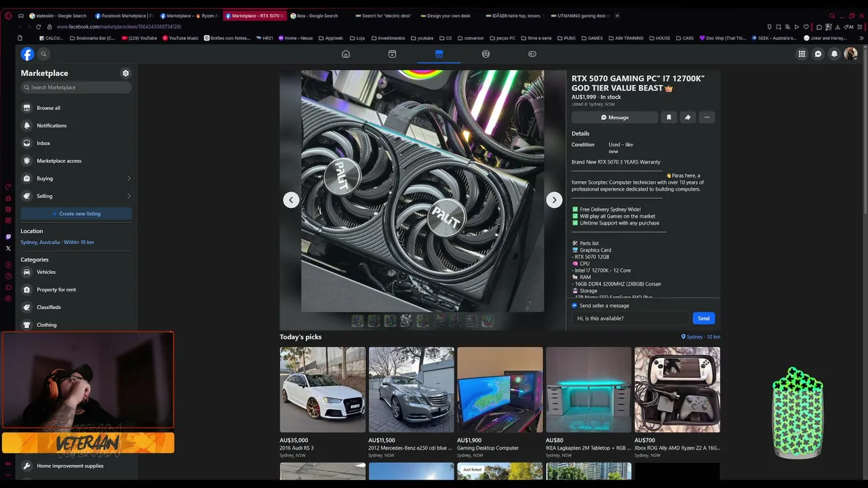This screenshot has width=868, height=488.
Task: Open the Twitter X icon in Opera sidebar
Action: pyautogui.click(x=8, y=248)
